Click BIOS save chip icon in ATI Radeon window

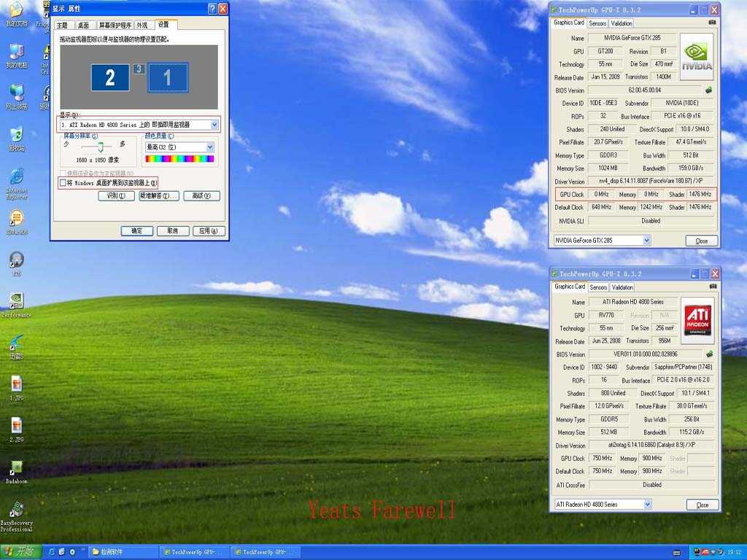(709, 354)
